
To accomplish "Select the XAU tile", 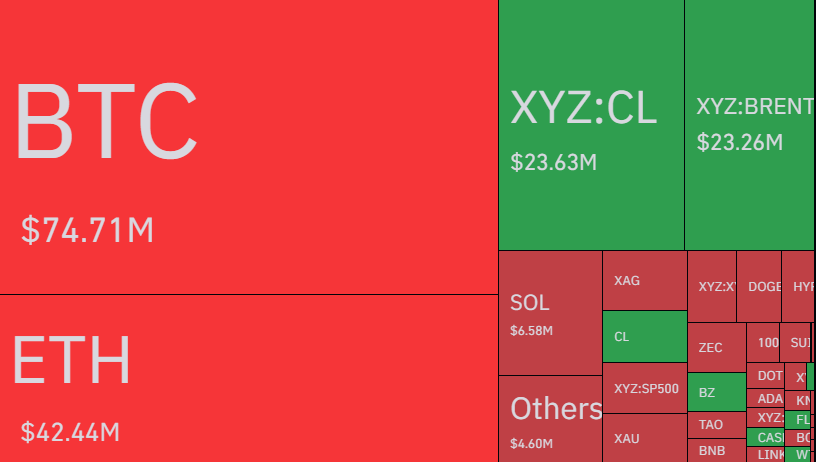I will [x=644, y=437].
